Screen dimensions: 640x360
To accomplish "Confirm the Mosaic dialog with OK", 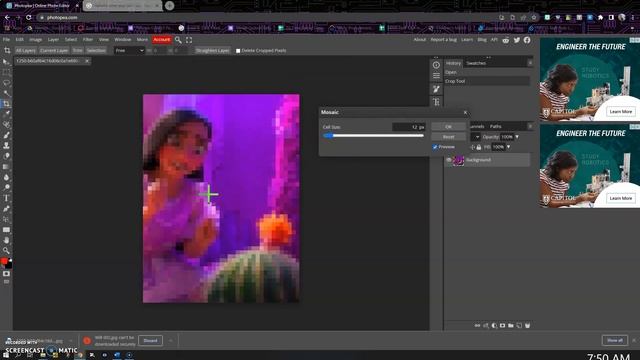I will 448,127.
